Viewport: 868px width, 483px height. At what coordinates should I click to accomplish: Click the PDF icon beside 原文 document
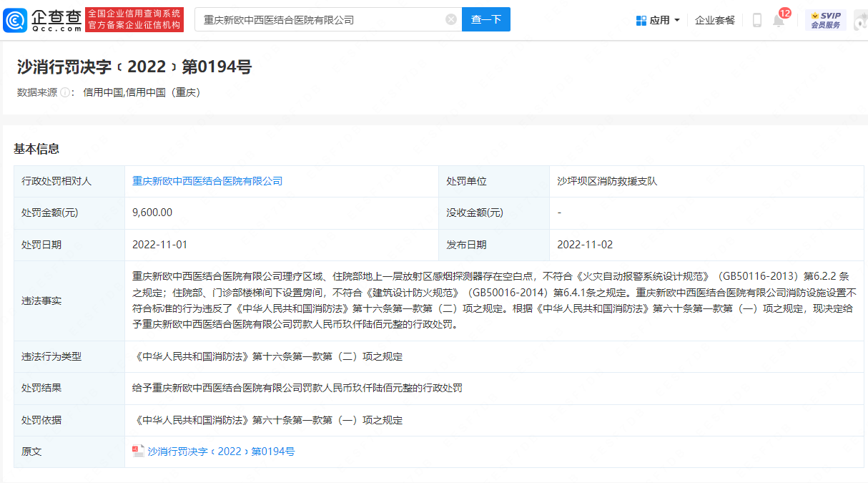coord(138,452)
